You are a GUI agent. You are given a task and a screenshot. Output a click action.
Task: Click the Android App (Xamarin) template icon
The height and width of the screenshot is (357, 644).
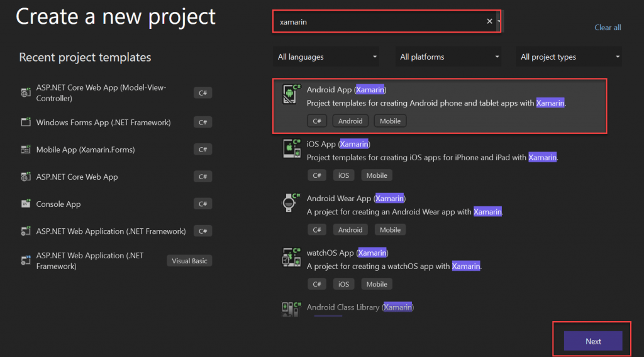[291, 94]
